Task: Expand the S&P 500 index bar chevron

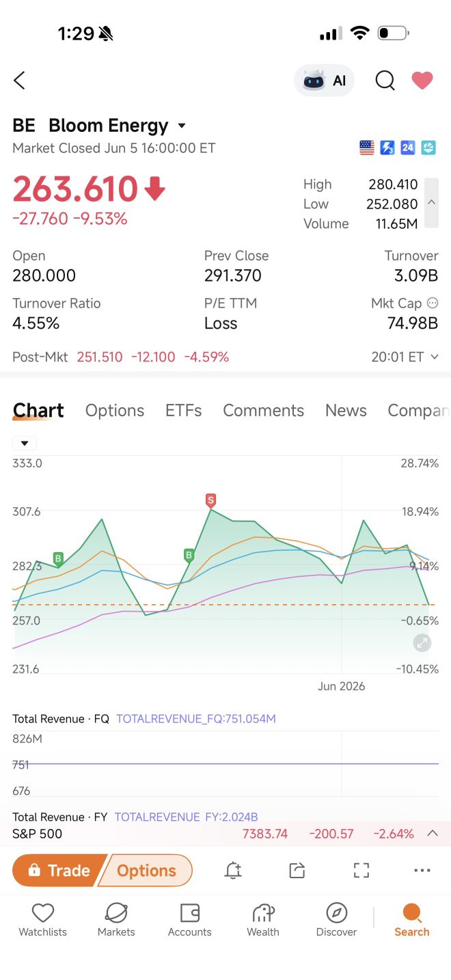Action: tap(432, 833)
